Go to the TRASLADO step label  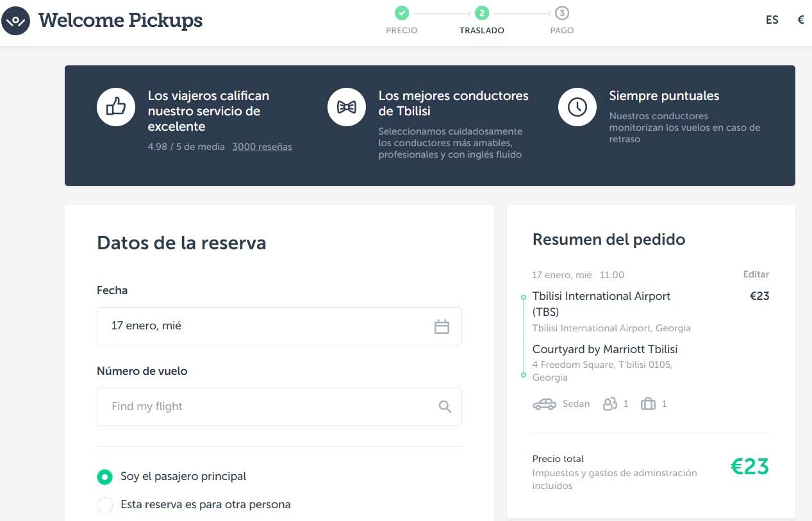(x=482, y=30)
